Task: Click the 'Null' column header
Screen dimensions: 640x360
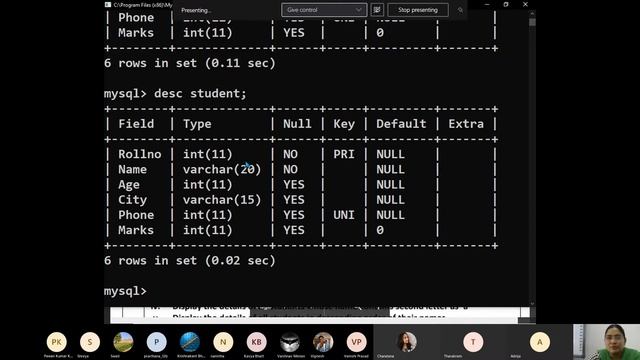Action: (297, 124)
